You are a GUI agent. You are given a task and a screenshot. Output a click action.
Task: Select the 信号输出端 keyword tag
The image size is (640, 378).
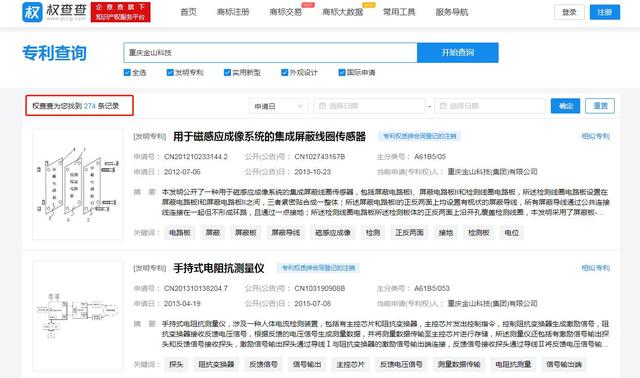pyautogui.click(x=564, y=365)
